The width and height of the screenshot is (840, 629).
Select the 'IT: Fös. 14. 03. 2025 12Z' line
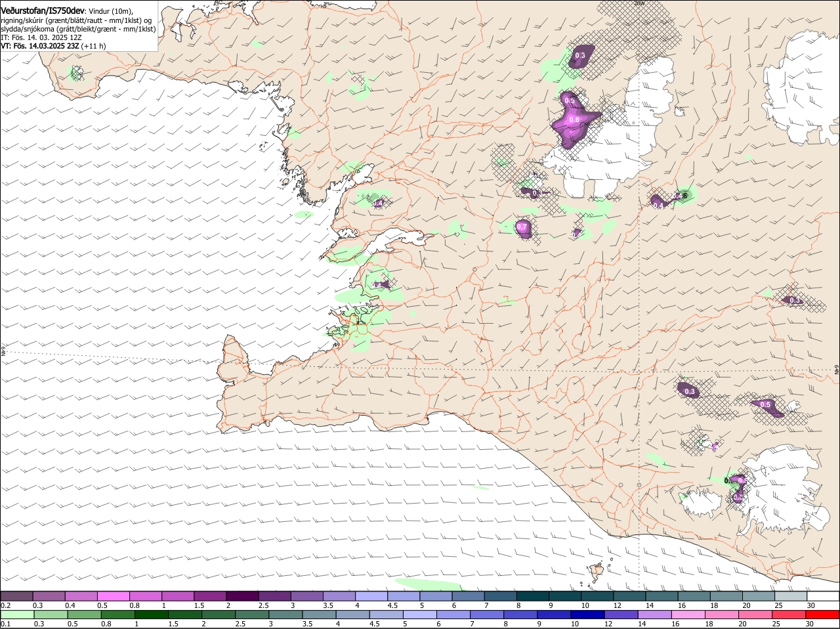click(41, 37)
